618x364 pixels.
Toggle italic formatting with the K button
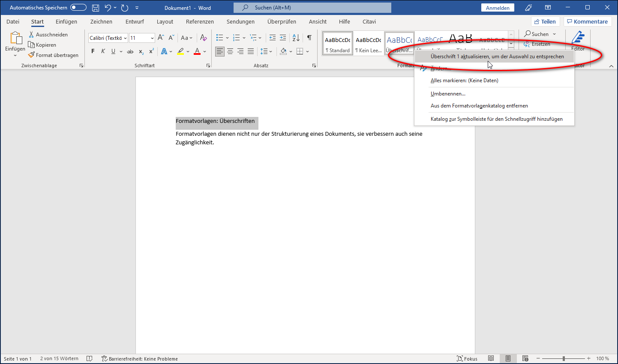tap(103, 51)
